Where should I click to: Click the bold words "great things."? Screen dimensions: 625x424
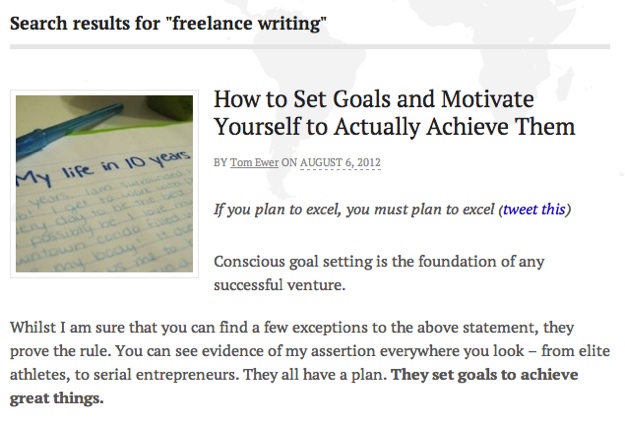56,398
